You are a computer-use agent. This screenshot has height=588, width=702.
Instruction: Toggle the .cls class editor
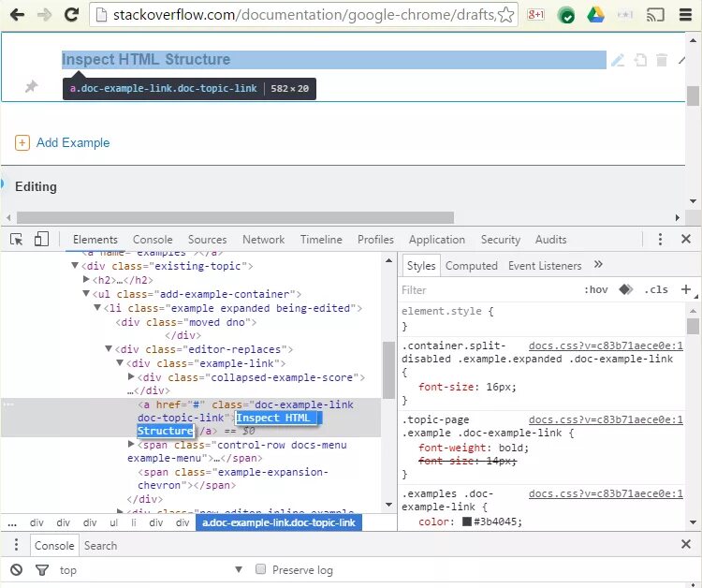[x=656, y=289]
